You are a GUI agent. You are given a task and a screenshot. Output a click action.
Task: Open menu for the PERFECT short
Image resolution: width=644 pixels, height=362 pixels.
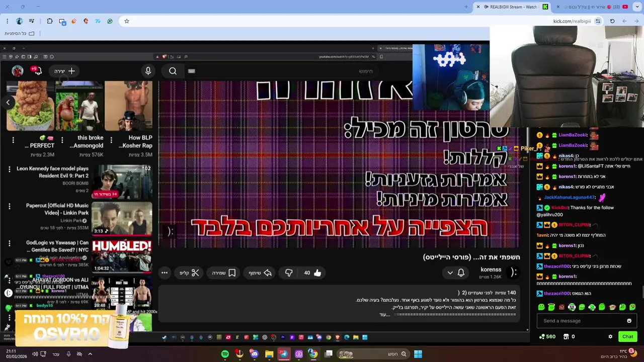click(x=13, y=139)
